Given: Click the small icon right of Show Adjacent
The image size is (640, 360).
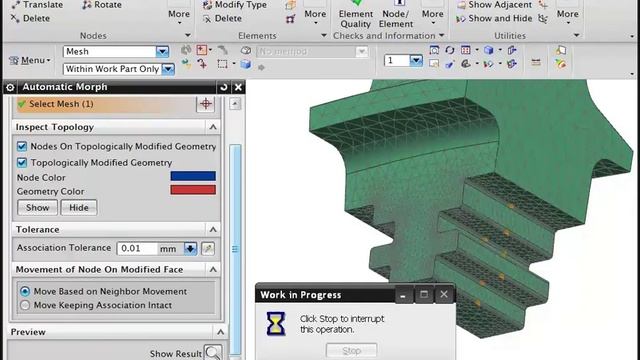Looking at the screenshot, I should pos(543,5).
